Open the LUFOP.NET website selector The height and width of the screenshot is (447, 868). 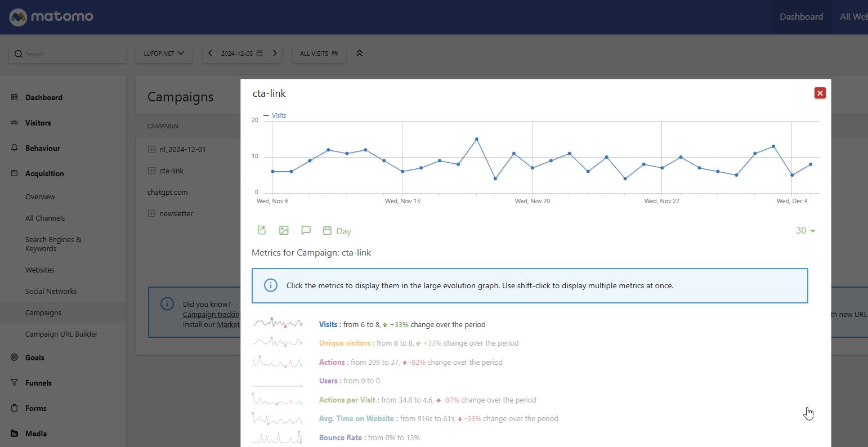click(x=164, y=53)
